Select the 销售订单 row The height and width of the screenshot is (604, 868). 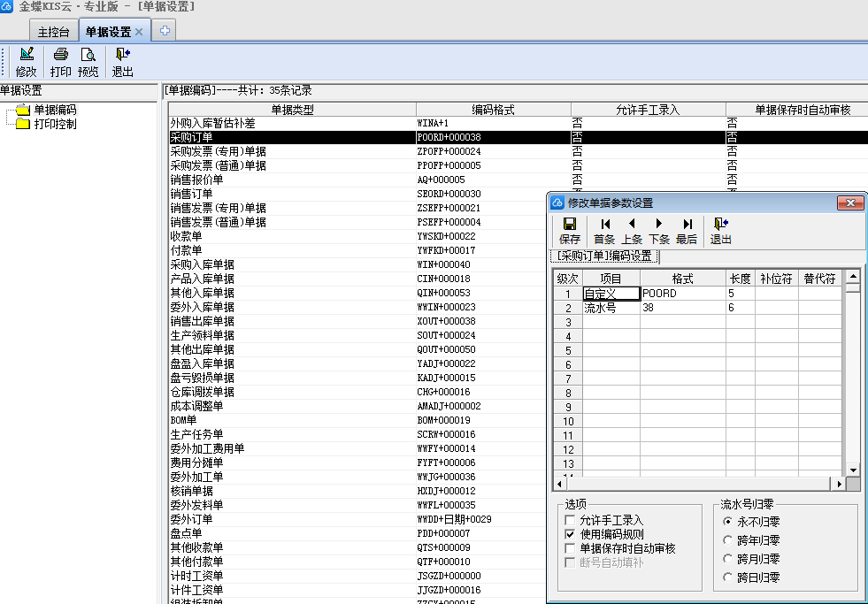point(357,195)
